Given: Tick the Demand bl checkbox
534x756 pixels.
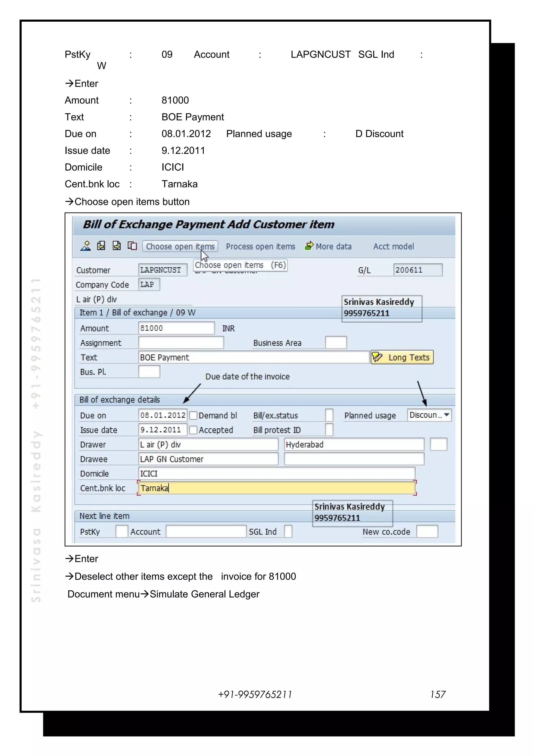Looking at the screenshot, I should coord(193,416).
